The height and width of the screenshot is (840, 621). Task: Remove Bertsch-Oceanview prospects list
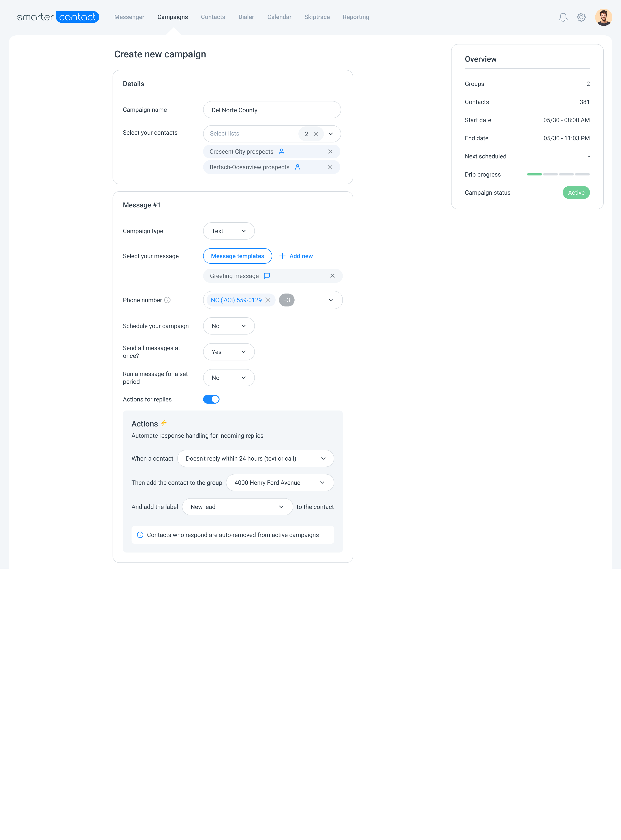[330, 167]
